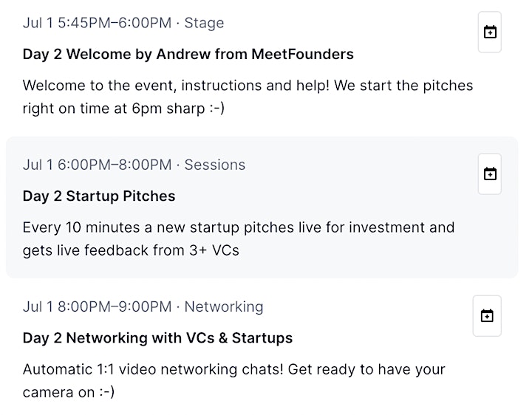Click the Jul 1 8:00PM–9:00PM time text
The image size is (532, 415).
point(97,307)
